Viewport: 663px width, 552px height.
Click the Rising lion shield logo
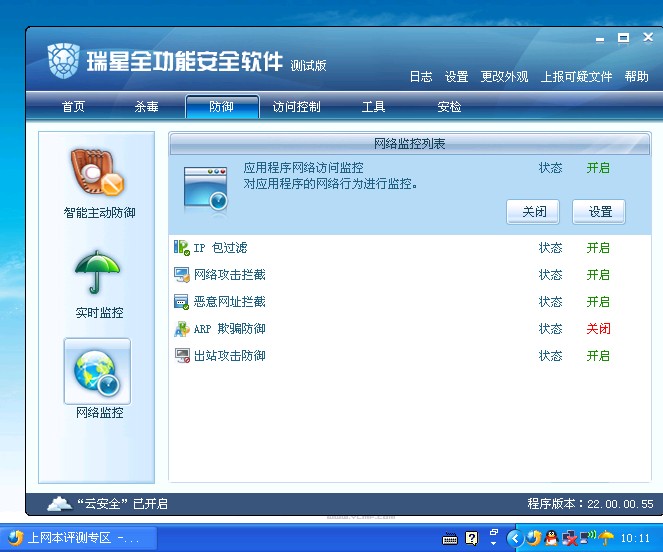(x=63, y=60)
